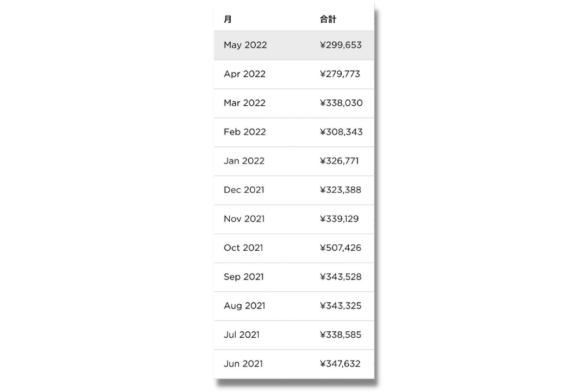This screenshot has width=588, height=392.
Task: Choose the Aug 2021 row
Action: (294, 306)
